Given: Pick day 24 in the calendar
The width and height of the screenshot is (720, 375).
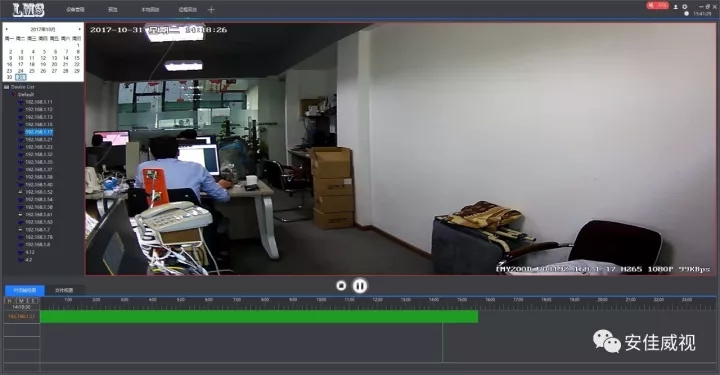Looking at the screenshot, I should pyautogui.click(x=21, y=71).
